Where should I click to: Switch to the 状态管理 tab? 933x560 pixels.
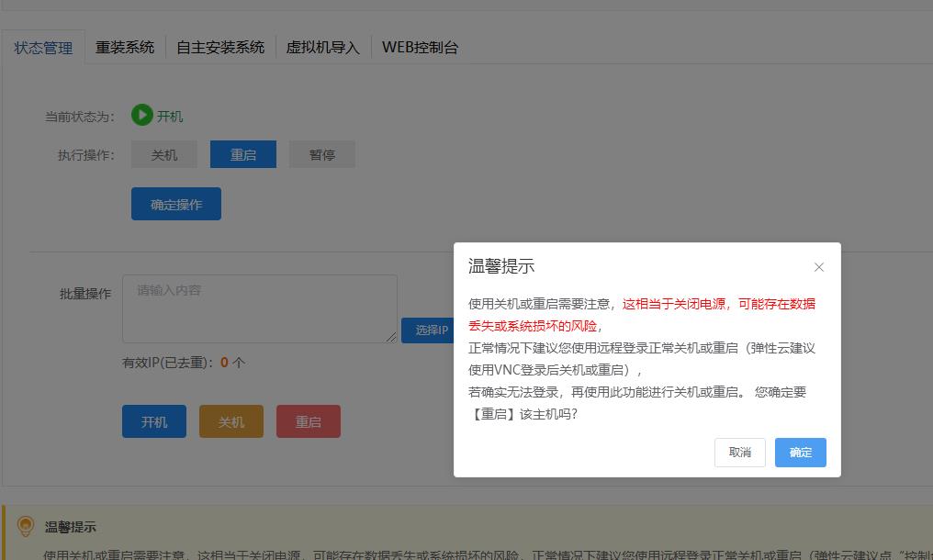(x=43, y=47)
